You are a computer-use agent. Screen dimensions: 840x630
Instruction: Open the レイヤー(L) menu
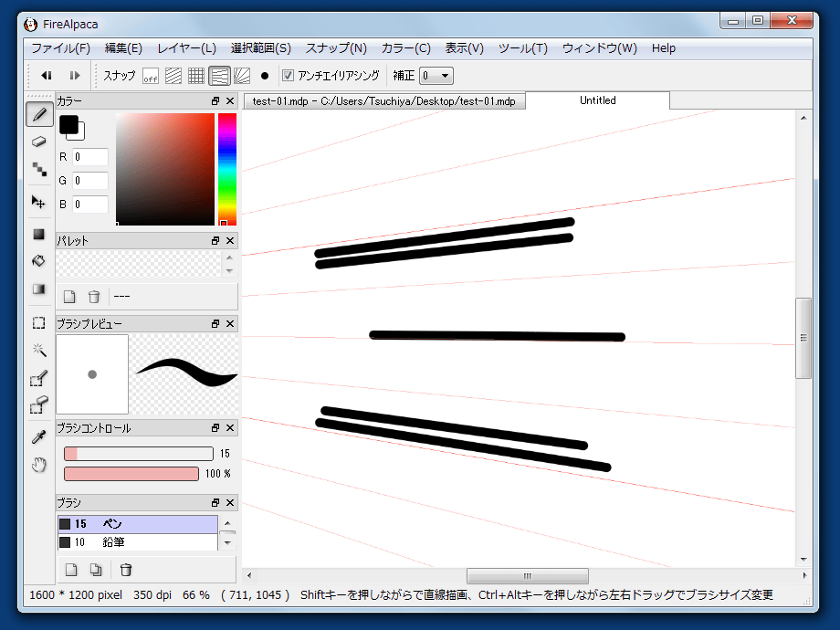(186, 48)
